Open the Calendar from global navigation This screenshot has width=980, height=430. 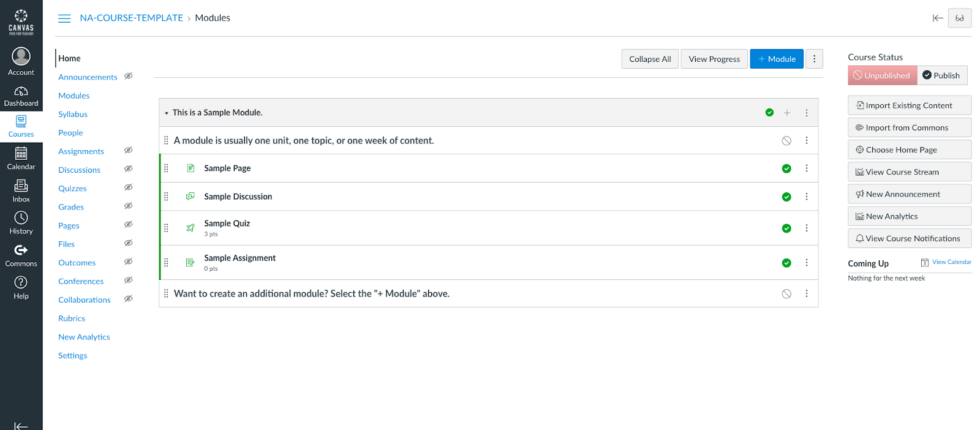tap(21, 159)
